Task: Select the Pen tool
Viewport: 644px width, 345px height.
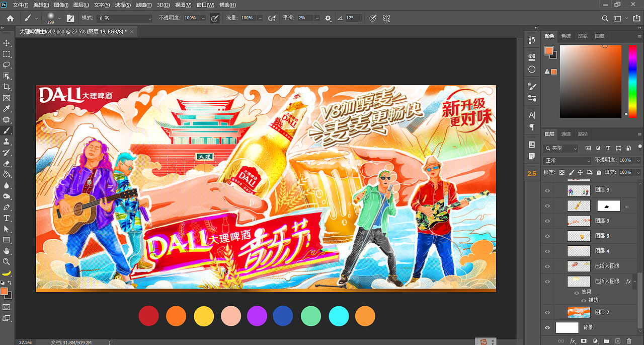Action: pyautogui.click(x=7, y=207)
